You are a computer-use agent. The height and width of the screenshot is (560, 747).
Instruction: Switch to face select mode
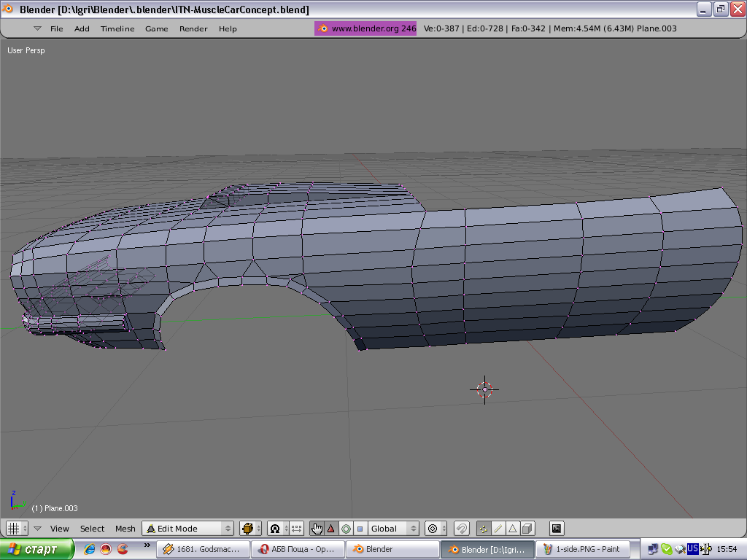[513, 529]
